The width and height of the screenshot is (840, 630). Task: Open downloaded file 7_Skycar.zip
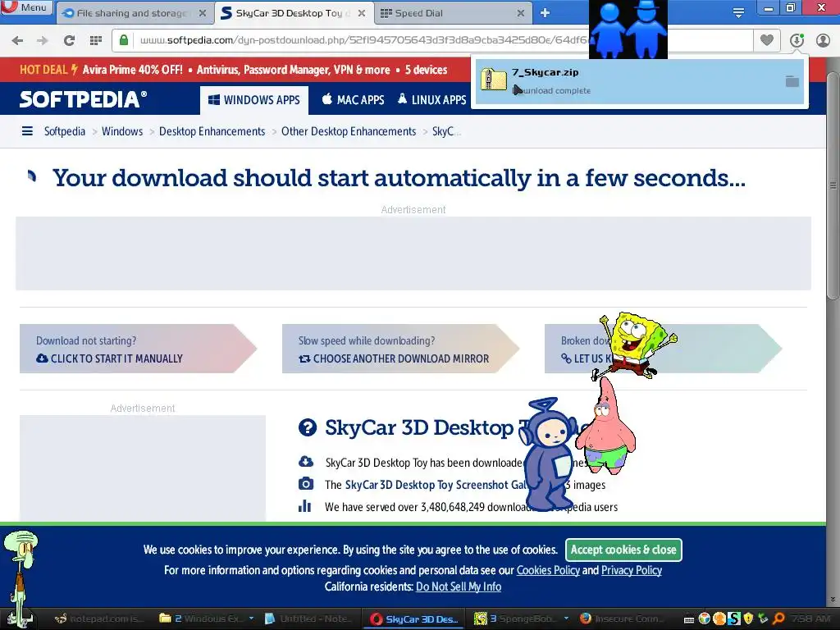[x=640, y=81]
